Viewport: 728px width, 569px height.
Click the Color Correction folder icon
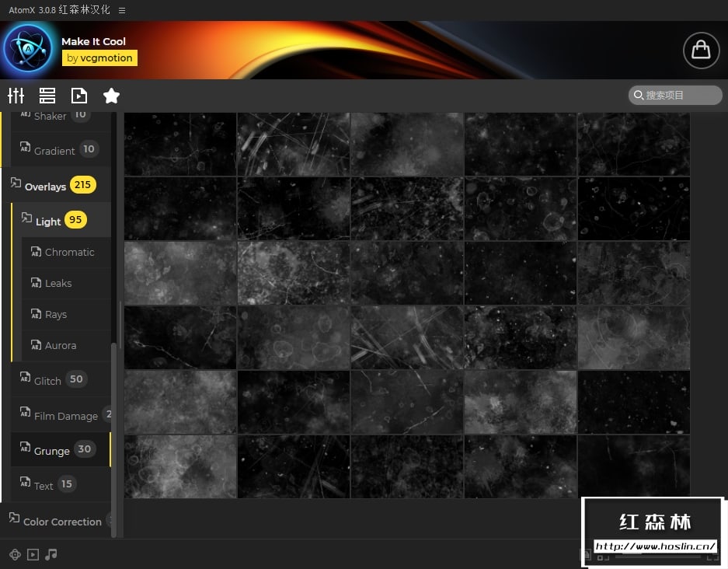15,518
